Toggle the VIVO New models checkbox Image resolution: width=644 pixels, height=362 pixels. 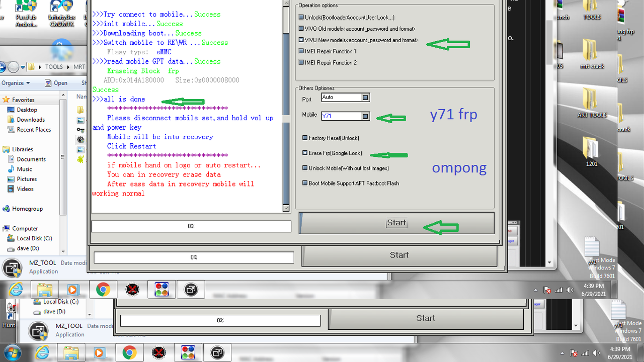(301, 40)
